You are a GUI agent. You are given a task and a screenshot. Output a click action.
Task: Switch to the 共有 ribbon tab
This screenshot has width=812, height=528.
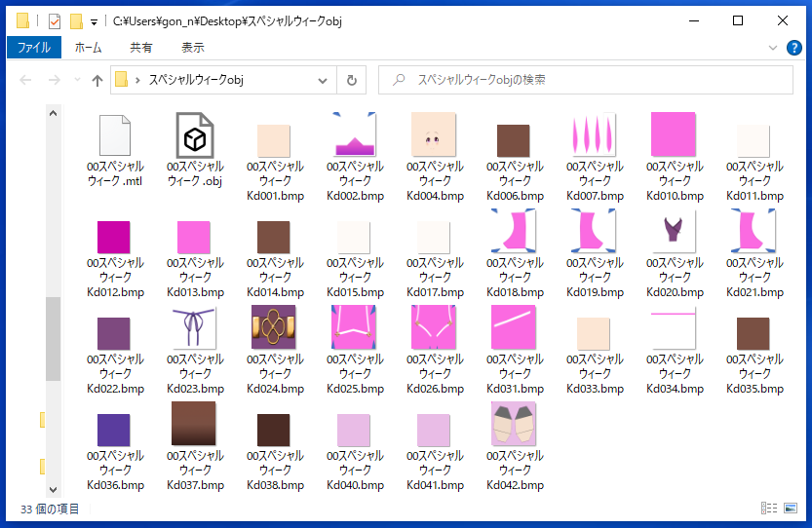click(140, 48)
